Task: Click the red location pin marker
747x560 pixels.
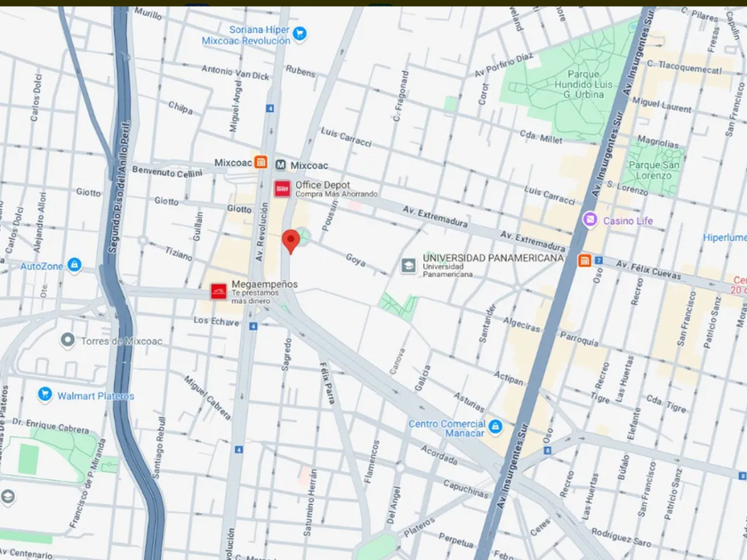Action: (291, 241)
